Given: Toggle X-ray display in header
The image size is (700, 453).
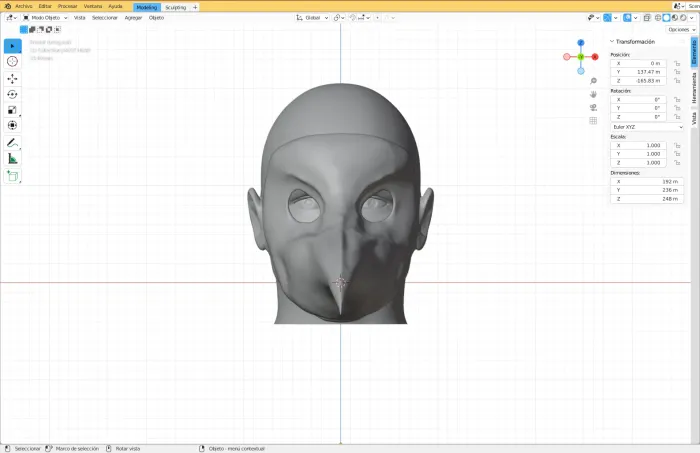Looking at the screenshot, I should click(x=647, y=18).
